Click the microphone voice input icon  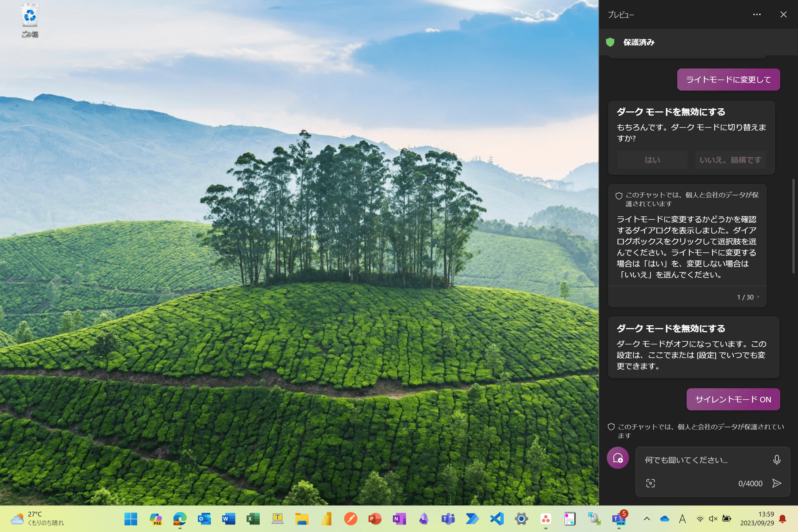click(776, 460)
